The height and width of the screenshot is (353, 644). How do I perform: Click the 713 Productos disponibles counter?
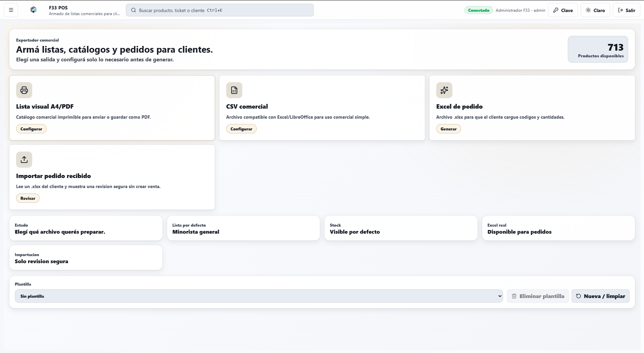coord(598,49)
